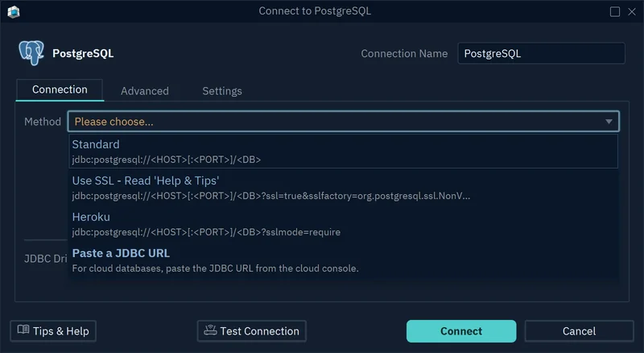Choose Paste a JDBC URL option
Image resolution: width=644 pixels, height=353 pixels.
[x=344, y=260]
